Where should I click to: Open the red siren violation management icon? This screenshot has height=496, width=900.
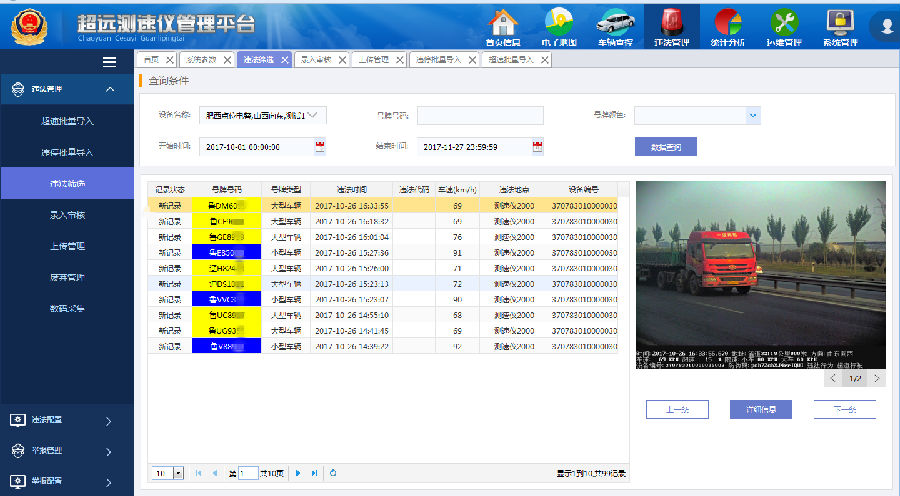click(x=672, y=21)
